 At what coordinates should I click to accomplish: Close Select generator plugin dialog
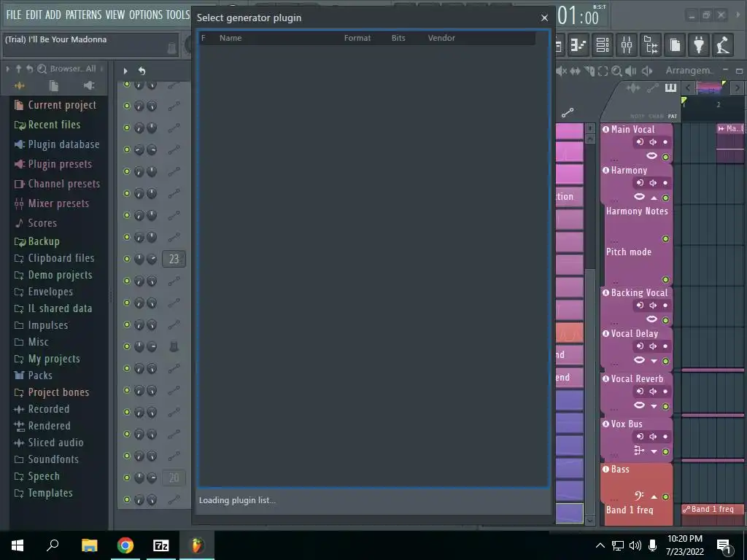click(544, 18)
